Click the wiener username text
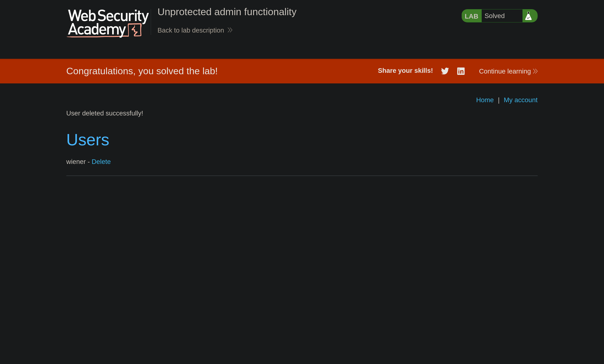This screenshot has width=604, height=364. pos(76,162)
